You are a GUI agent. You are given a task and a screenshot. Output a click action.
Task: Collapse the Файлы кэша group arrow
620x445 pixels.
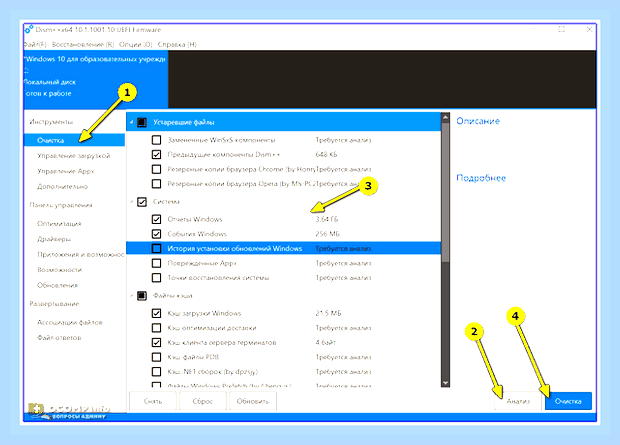click(x=131, y=295)
